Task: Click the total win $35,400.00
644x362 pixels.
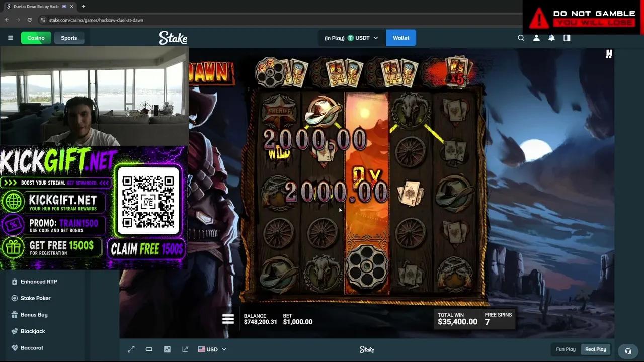Action: click(x=457, y=322)
